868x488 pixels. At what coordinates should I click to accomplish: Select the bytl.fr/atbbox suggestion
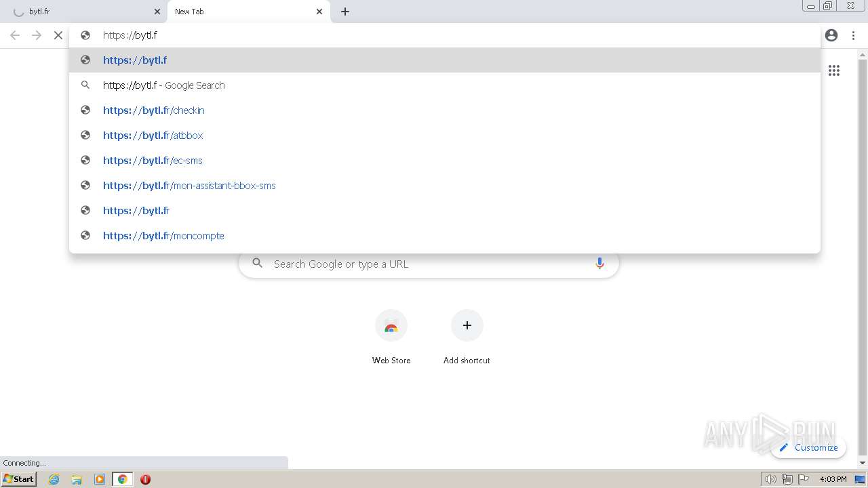coord(445,135)
